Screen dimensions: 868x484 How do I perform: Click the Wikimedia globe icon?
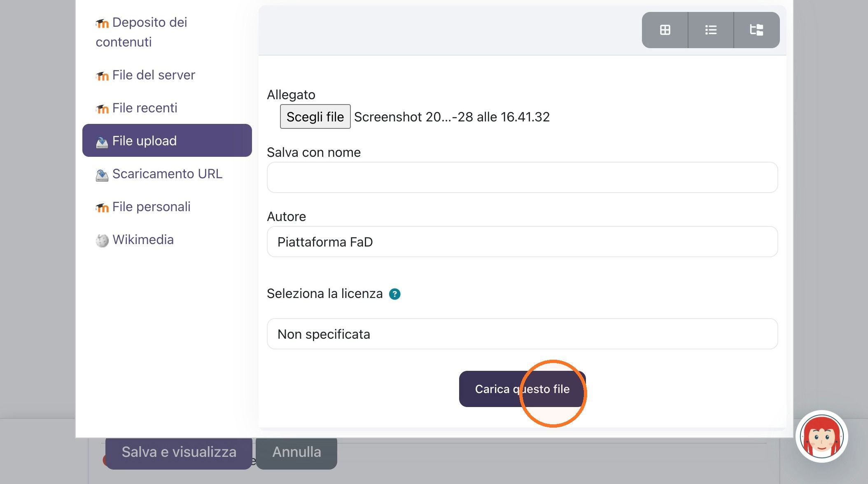coord(102,240)
